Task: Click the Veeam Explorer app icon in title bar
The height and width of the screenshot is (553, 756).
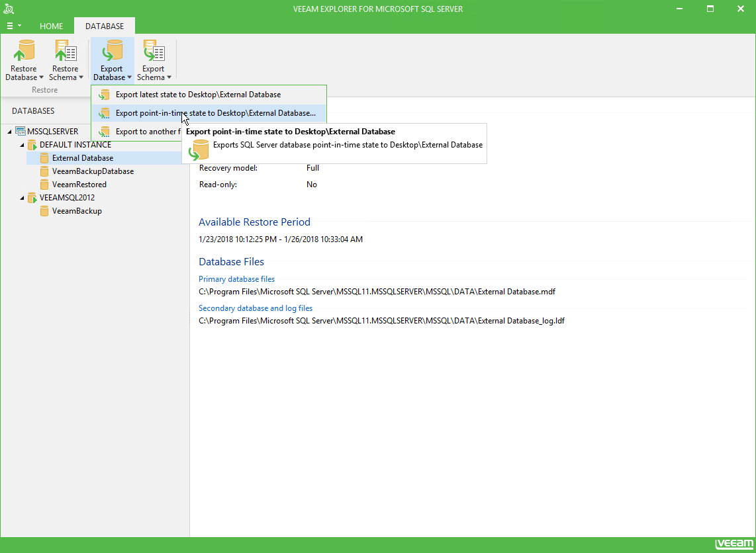Action: [8, 9]
